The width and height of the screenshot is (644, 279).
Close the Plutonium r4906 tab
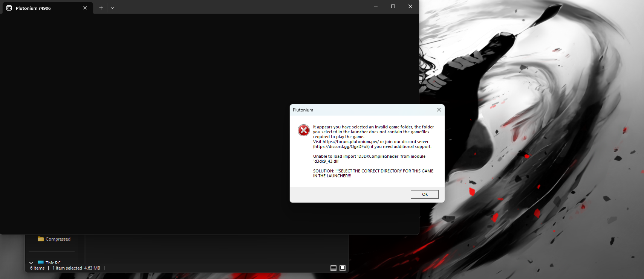(85, 8)
